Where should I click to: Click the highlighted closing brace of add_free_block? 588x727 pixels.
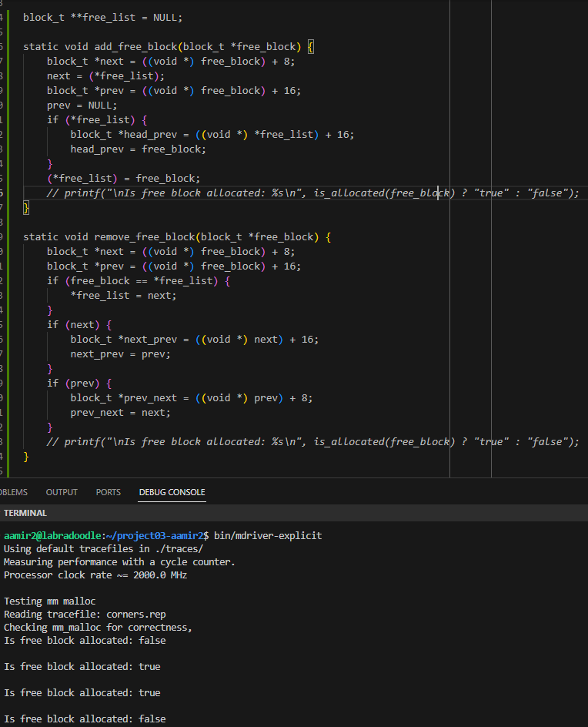pyautogui.click(x=26, y=207)
